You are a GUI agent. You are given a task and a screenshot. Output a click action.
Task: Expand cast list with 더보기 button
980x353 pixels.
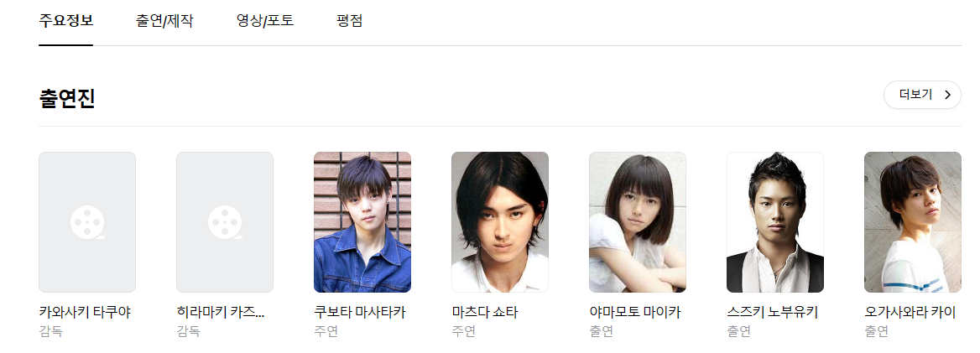(x=922, y=95)
